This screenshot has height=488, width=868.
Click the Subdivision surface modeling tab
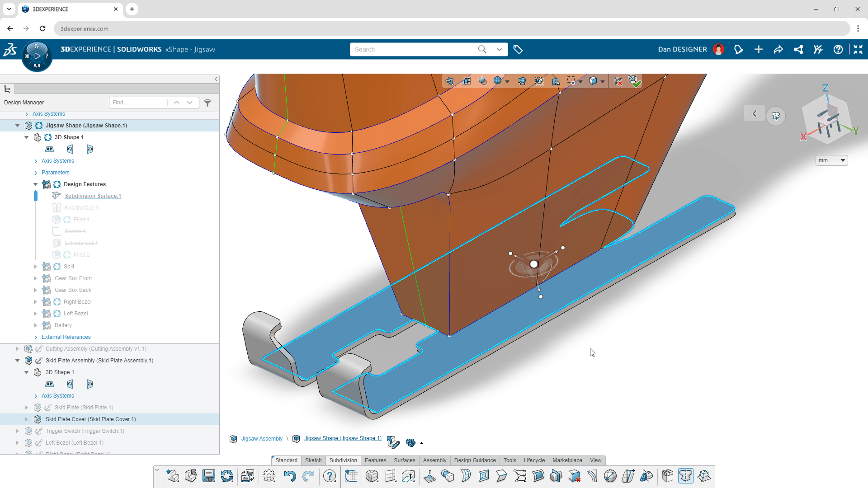(344, 460)
